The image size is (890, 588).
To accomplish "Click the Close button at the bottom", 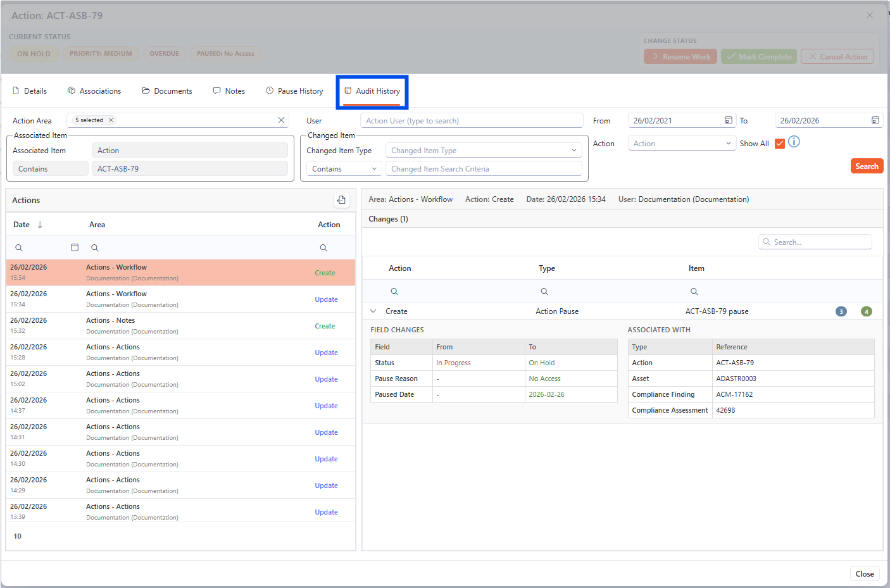I will [865, 573].
